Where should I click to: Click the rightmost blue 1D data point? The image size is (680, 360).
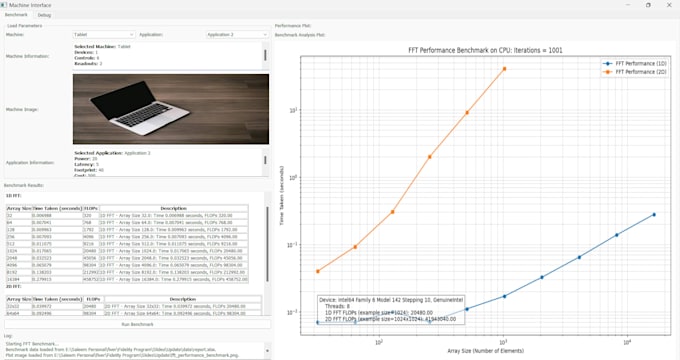(x=654, y=215)
